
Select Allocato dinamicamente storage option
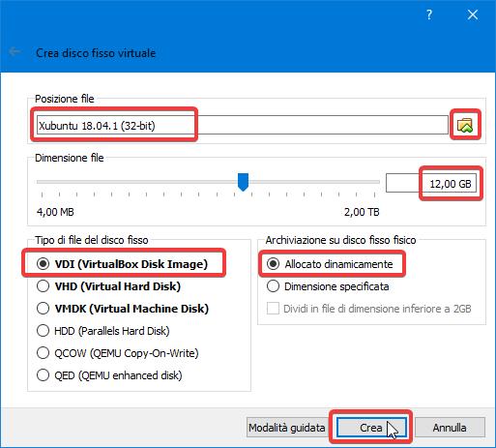[330, 264]
